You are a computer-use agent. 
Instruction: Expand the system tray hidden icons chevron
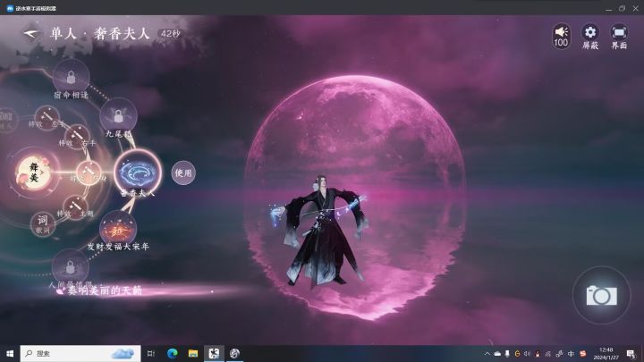(487, 353)
